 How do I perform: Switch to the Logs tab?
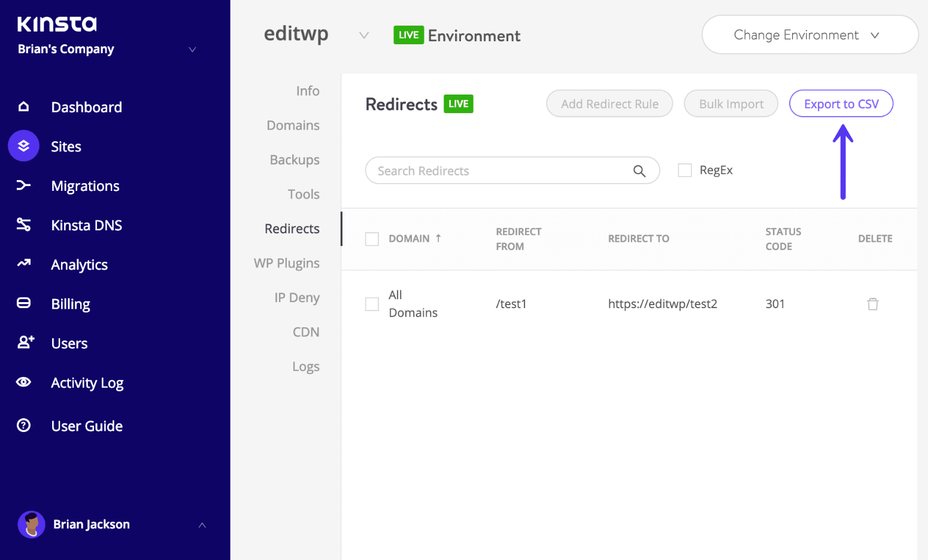(x=306, y=367)
